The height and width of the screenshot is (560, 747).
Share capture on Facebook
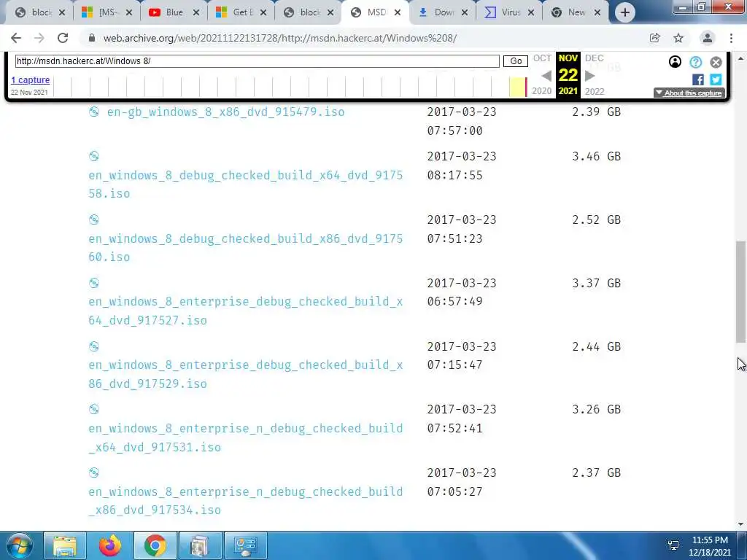click(698, 79)
